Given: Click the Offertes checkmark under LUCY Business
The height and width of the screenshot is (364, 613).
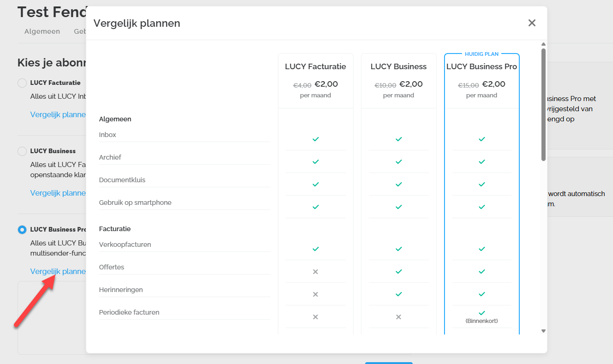Looking at the screenshot, I should coord(399,271).
